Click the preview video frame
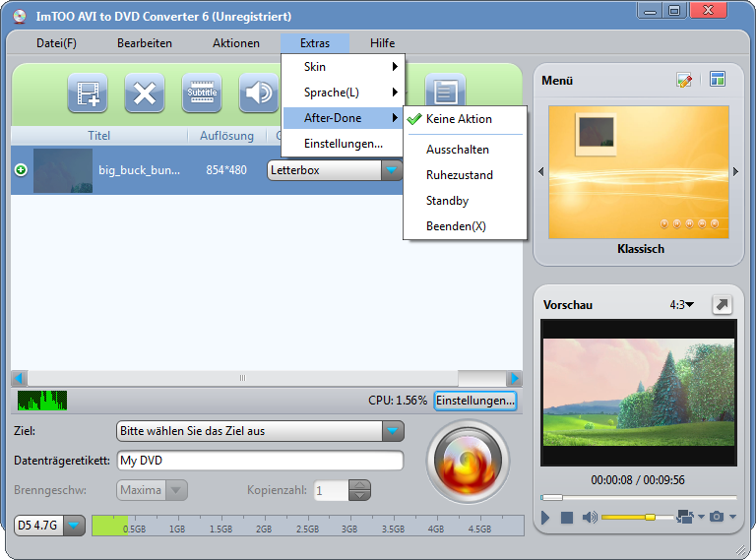Image resolution: width=756 pixels, height=560 pixels. point(638,393)
